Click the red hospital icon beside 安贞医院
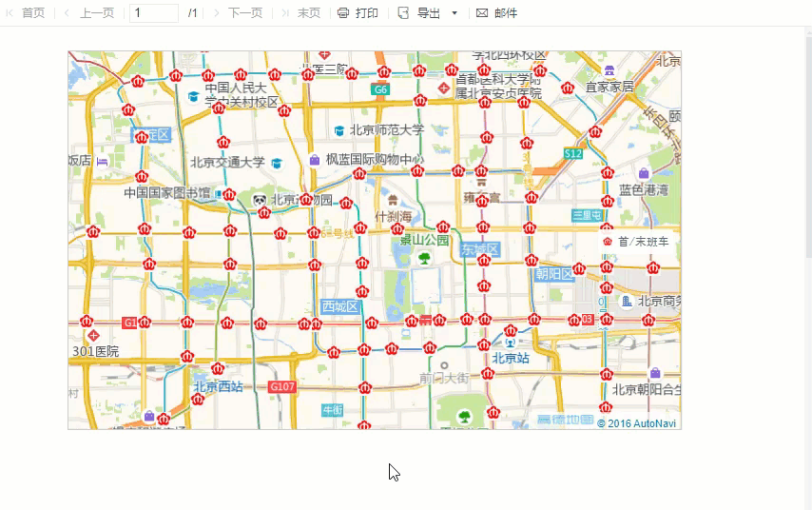Image resolution: width=812 pixels, height=510 pixels. [x=443, y=88]
